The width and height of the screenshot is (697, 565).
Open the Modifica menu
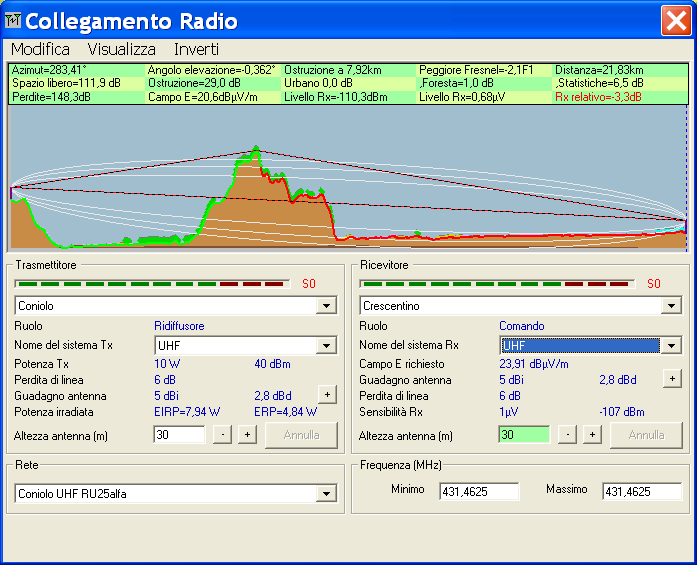tap(40, 49)
